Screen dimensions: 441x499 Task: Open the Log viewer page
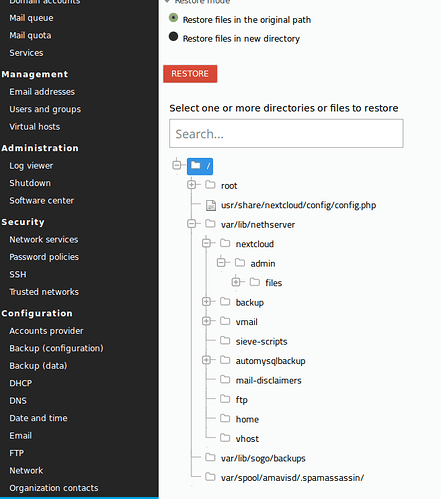(x=31, y=166)
